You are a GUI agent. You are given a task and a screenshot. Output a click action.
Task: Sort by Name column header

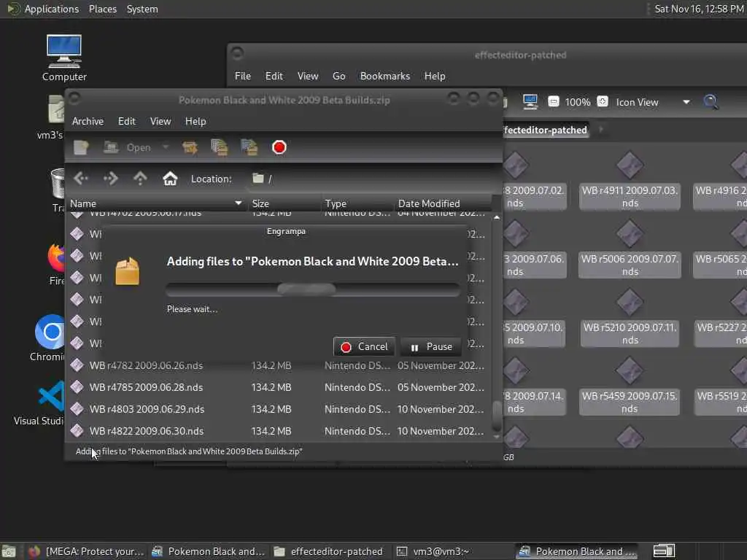[156, 203]
